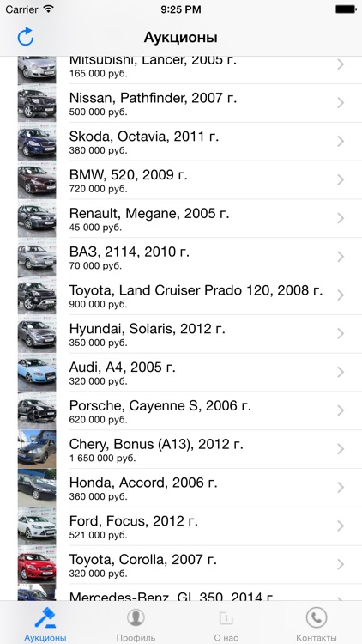This screenshot has width=362, height=644.
Task: Tap the battery icon in status bar
Action: (346, 9)
